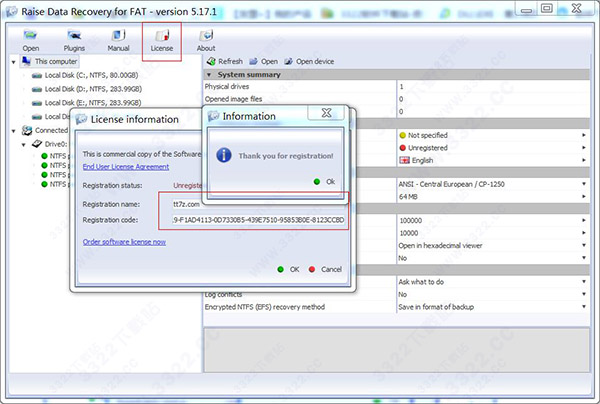Select the fourth NTFS partition under Drive0
Viewport: 600px width, 404px height.
coord(57,184)
